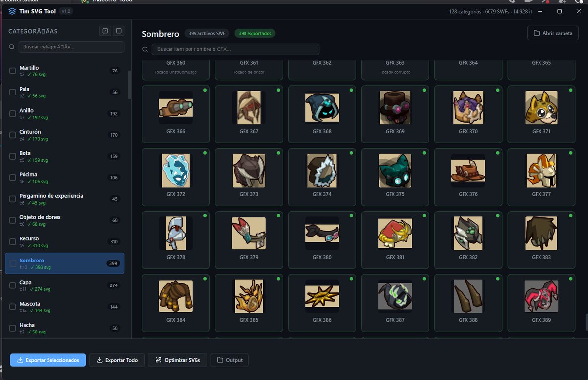Open the GFX 372 ice mask item
588x380 pixels.
[175, 170]
